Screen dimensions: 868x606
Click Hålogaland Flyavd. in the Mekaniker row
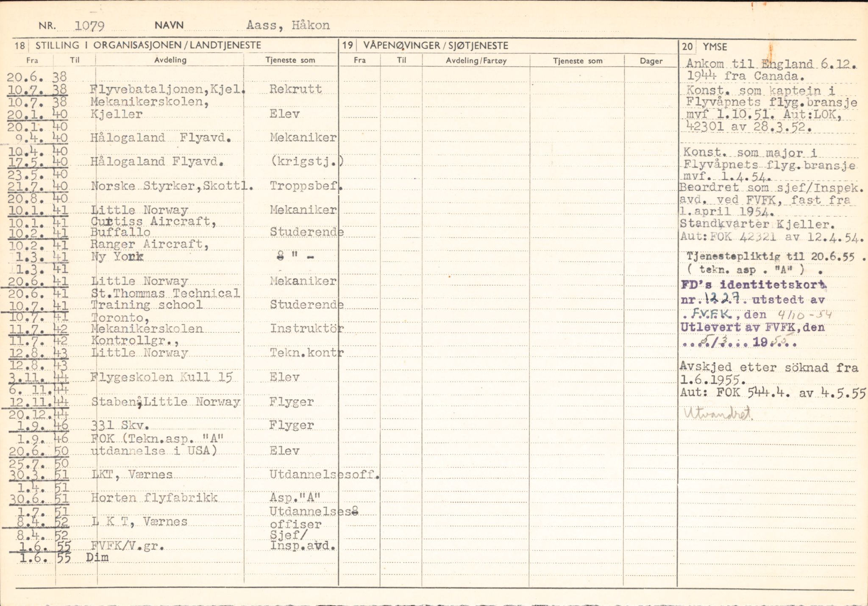pos(161,138)
